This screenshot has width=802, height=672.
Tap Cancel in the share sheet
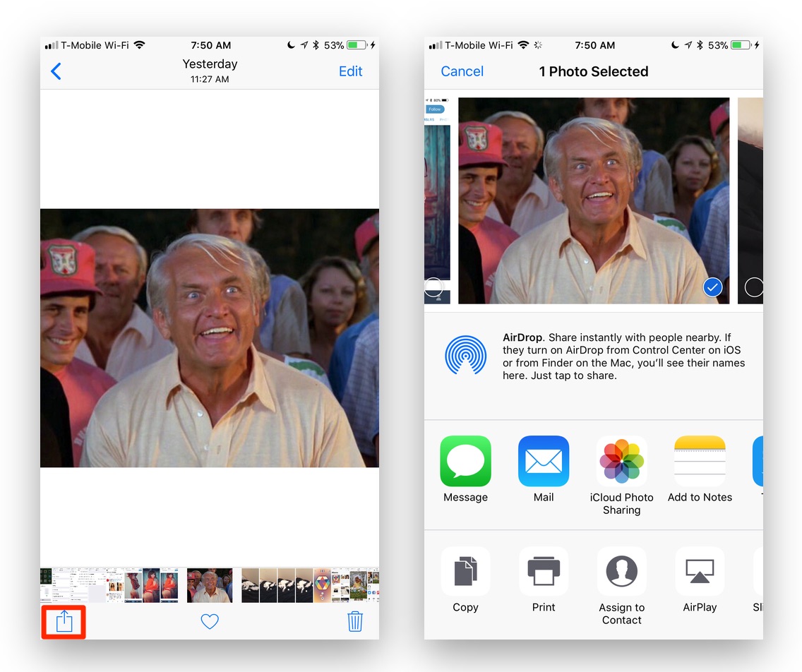[x=462, y=71]
